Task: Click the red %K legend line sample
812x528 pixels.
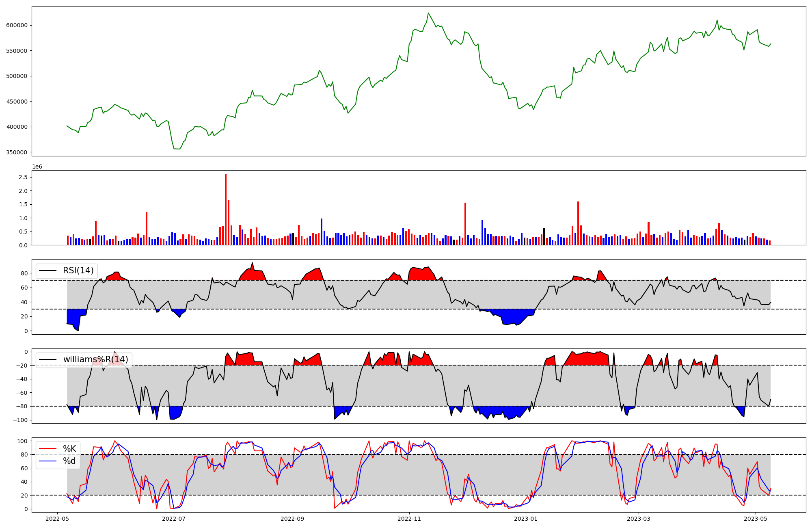Action: pyautogui.click(x=47, y=449)
